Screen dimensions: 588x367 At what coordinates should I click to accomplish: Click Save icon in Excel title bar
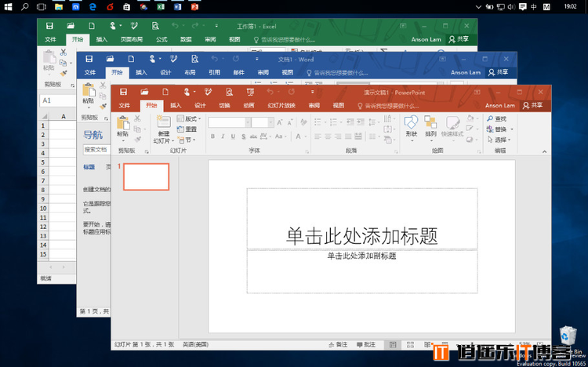(49, 26)
